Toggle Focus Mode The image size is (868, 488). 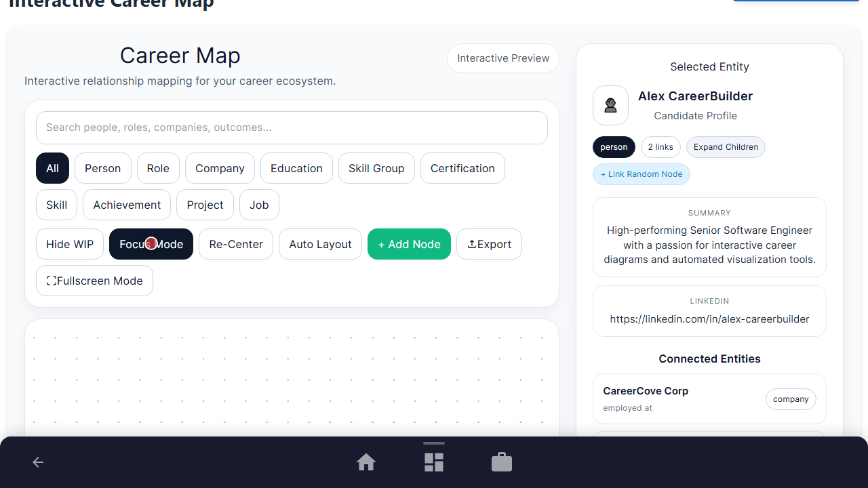tap(151, 244)
